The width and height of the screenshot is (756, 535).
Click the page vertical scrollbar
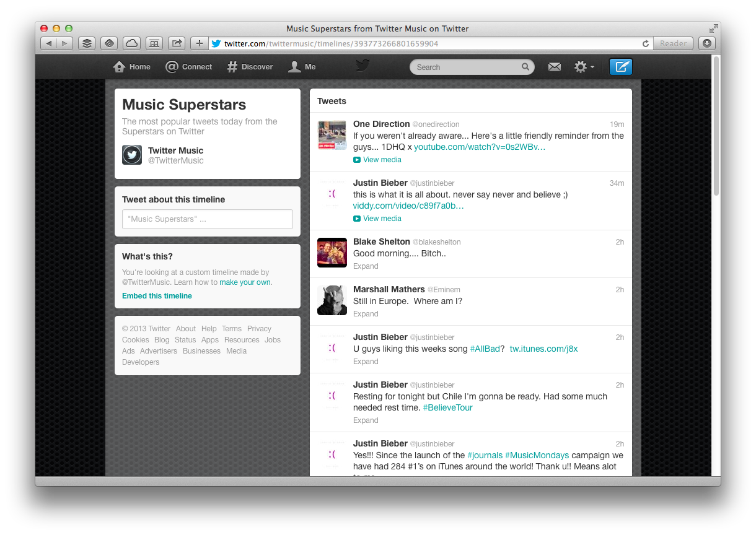click(716, 126)
